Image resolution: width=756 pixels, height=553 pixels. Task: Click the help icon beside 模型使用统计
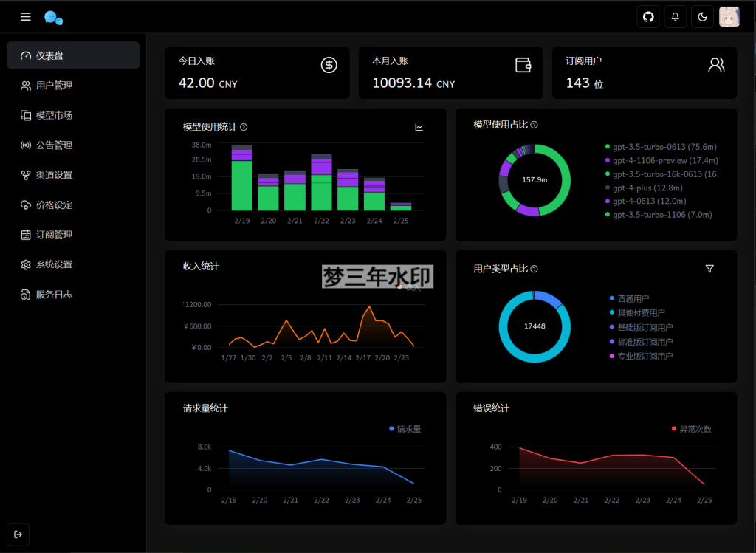point(244,127)
